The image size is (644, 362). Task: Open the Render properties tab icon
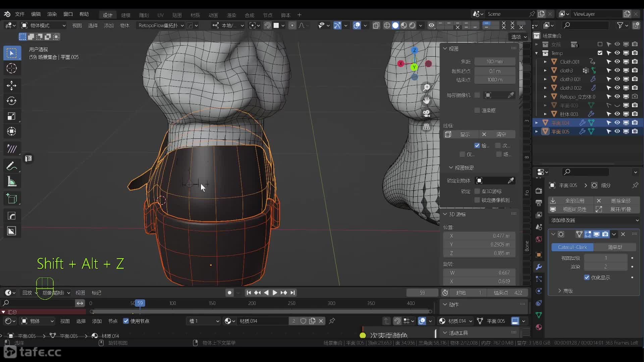pyautogui.click(x=539, y=191)
